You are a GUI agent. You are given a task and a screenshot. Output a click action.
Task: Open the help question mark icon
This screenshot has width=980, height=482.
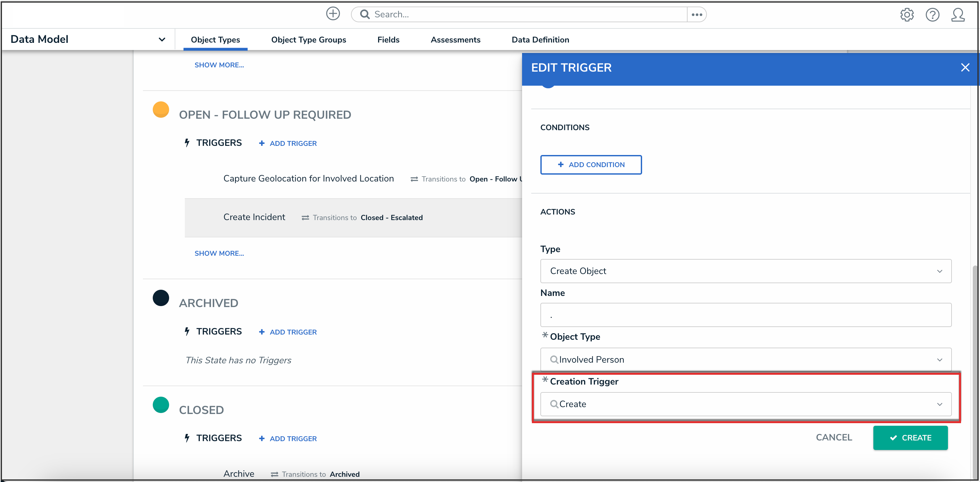coord(932,15)
